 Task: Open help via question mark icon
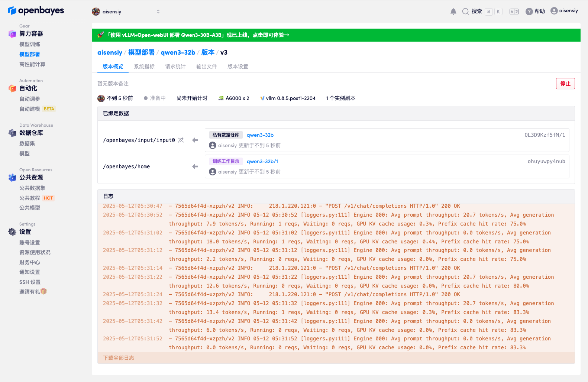[x=529, y=12]
